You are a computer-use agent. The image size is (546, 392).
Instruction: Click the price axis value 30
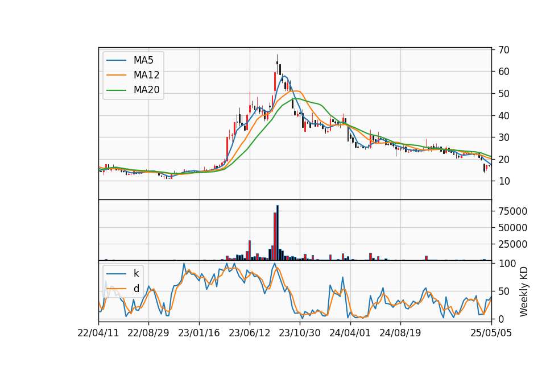[504, 137]
